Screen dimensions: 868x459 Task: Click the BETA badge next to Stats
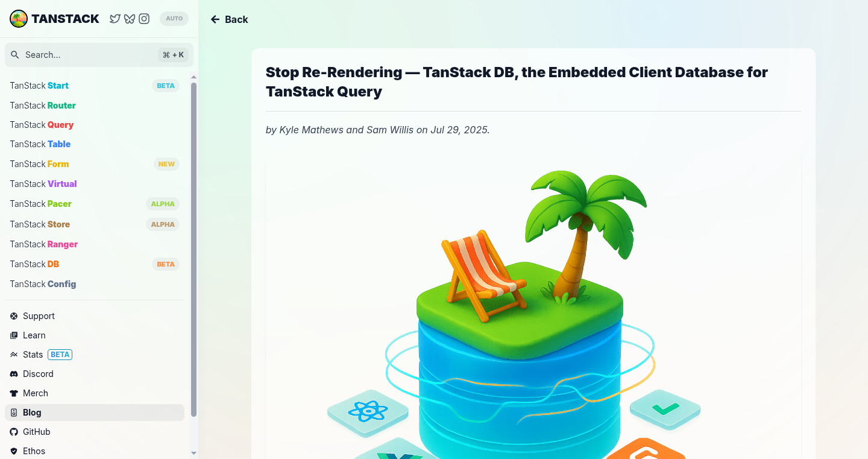coord(60,355)
